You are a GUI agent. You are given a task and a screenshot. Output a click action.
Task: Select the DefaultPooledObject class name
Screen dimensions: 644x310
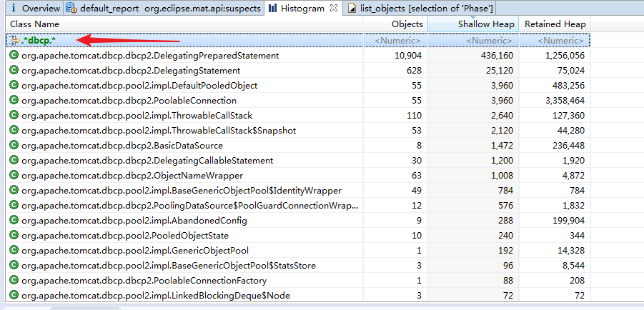click(139, 86)
